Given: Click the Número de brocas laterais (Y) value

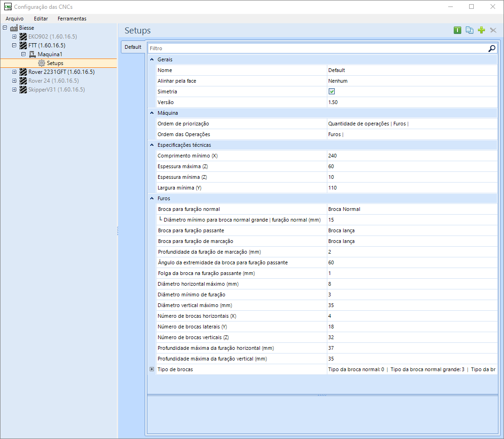Looking at the screenshot, I should 412,327.
